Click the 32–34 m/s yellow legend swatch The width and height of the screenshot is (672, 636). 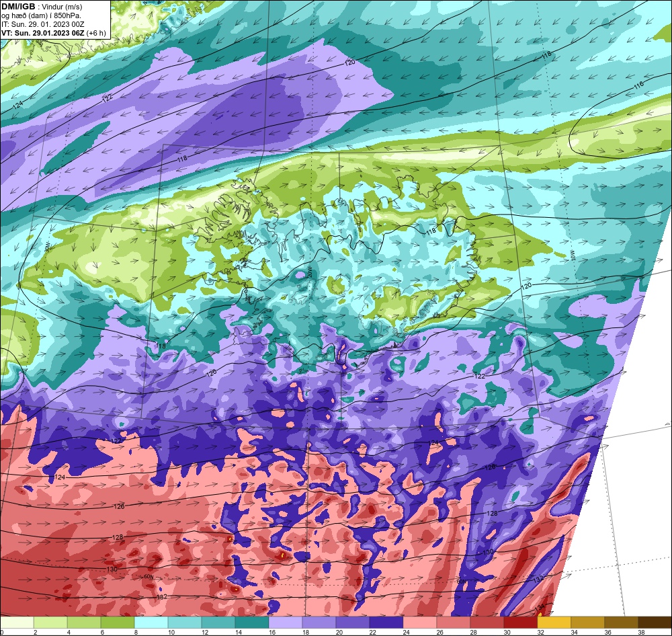(554, 623)
